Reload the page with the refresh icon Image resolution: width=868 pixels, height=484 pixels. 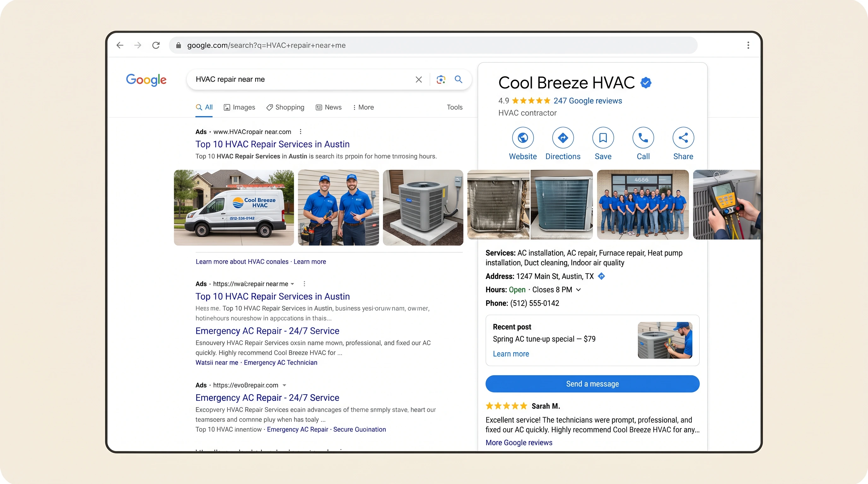point(156,45)
